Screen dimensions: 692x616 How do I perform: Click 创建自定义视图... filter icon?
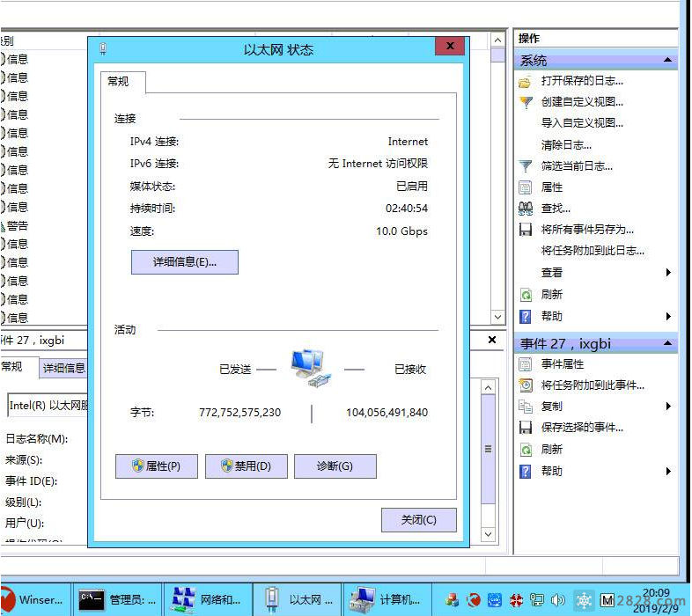point(526,102)
